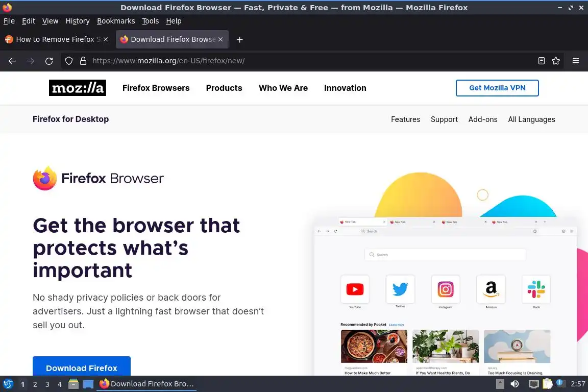Viewport: 588px width, 392px height.
Task: Open the Bookmarks menu
Action: [x=116, y=21]
